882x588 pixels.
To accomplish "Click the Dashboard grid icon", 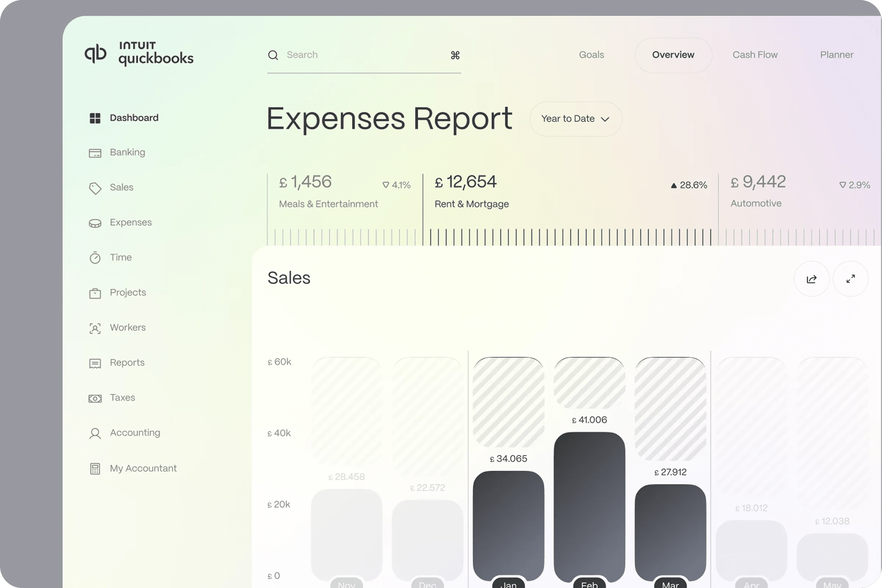I will tap(95, 118).
